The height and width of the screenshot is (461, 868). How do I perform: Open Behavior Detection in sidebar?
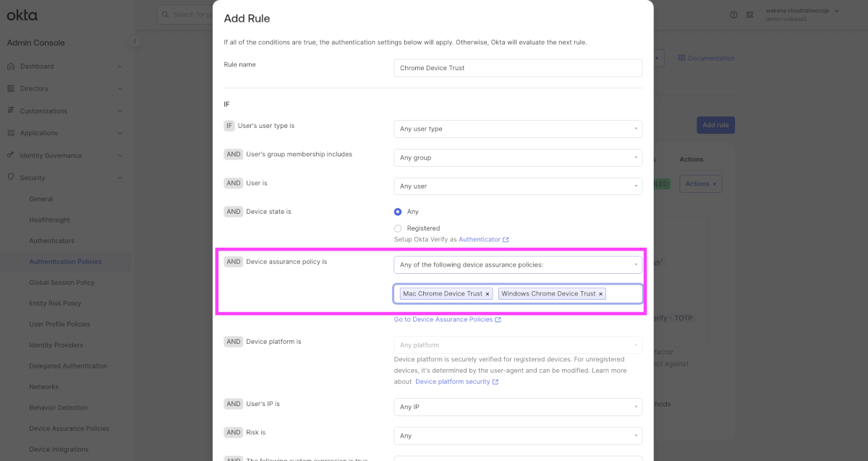(x=58, y=408)
